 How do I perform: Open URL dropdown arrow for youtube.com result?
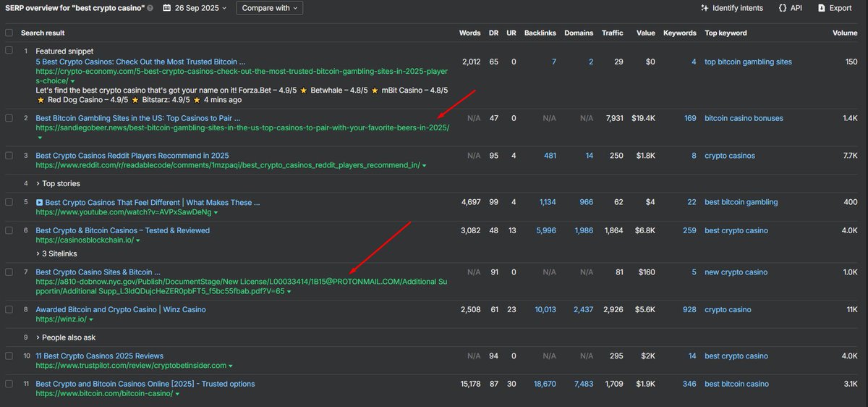216,212
